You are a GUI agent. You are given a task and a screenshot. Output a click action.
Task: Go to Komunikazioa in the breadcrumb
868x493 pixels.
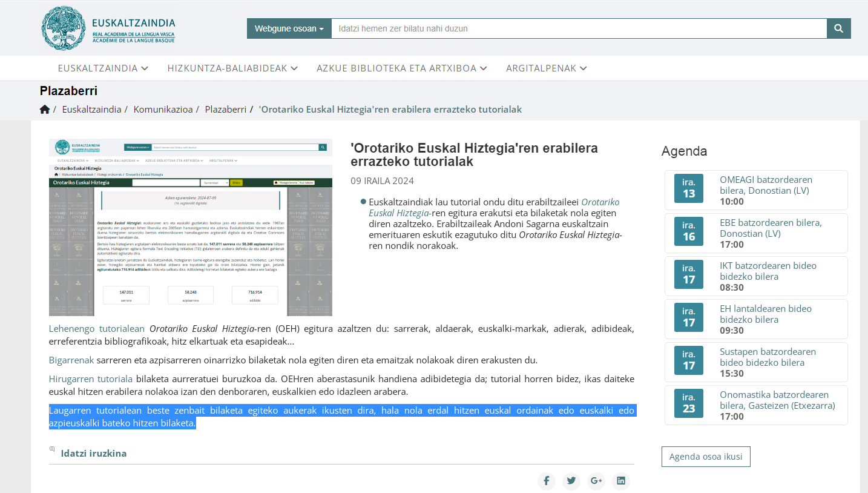[163, 110]
